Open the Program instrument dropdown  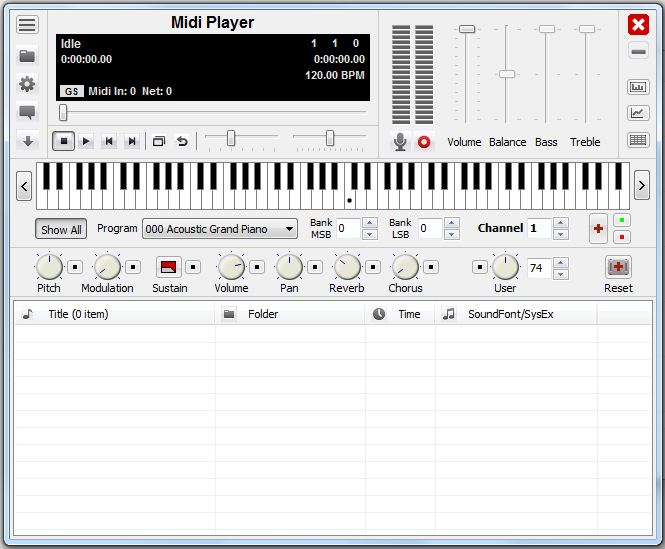[220, 229]
